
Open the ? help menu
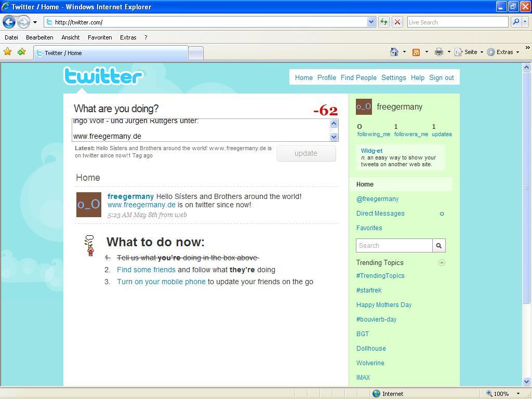(x=146, y=37)
